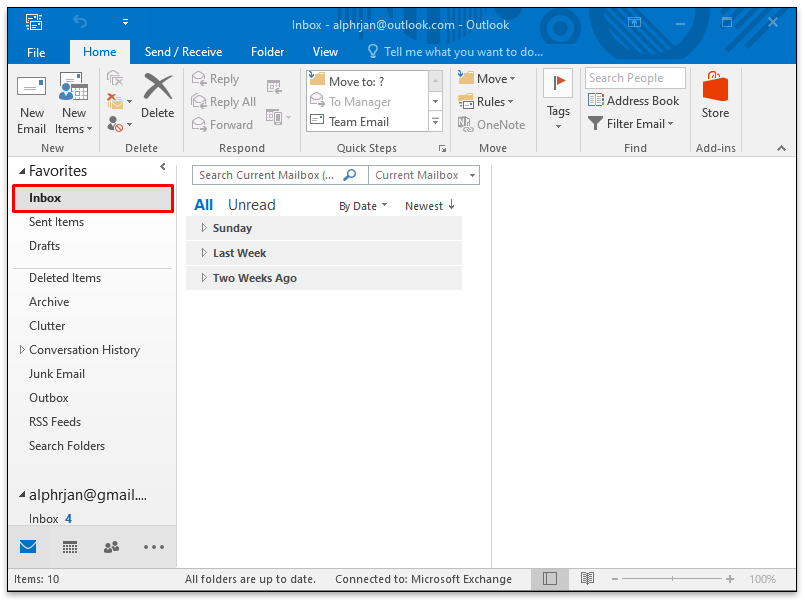Screen dimensions: 805x600
Task: Send item to OneNote
Action: (491, 125)
